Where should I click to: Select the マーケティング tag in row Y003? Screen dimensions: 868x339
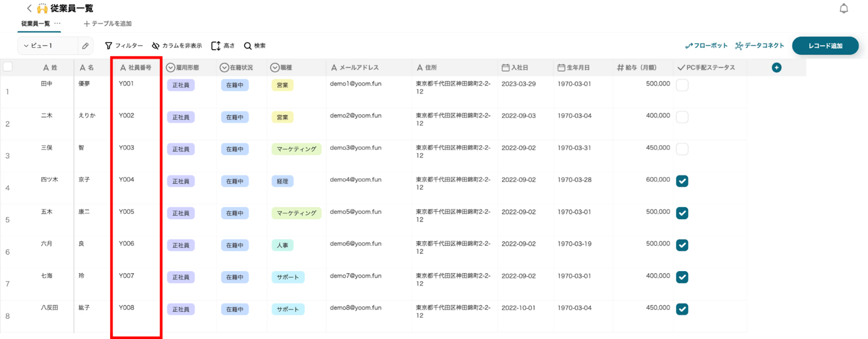pyautogui.click(x=296, y=149)
